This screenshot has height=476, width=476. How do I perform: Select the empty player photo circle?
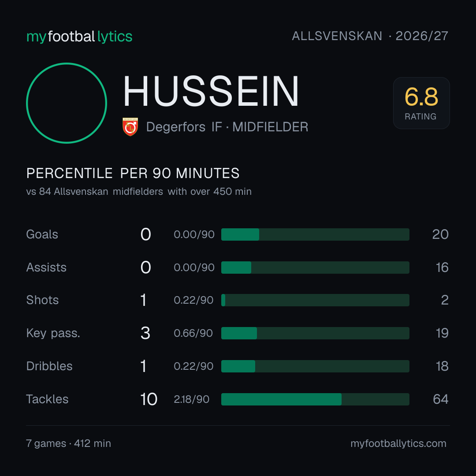(x=67, y=103)
